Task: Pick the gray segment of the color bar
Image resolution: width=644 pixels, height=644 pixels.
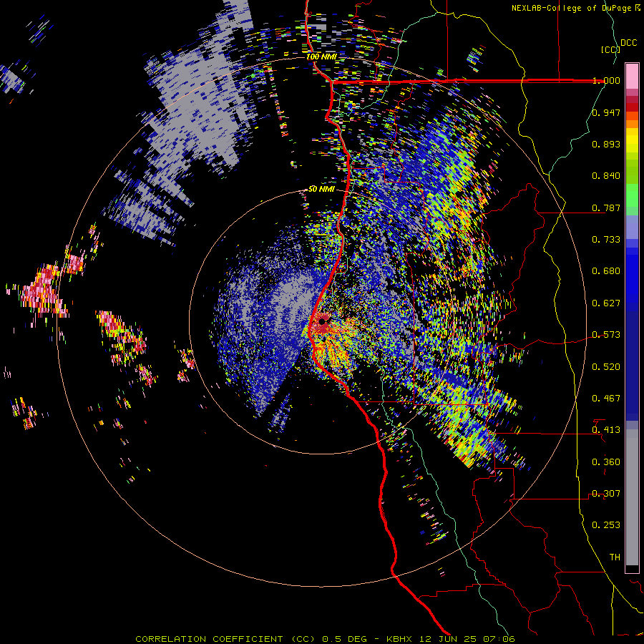Action: pos(632,496)
